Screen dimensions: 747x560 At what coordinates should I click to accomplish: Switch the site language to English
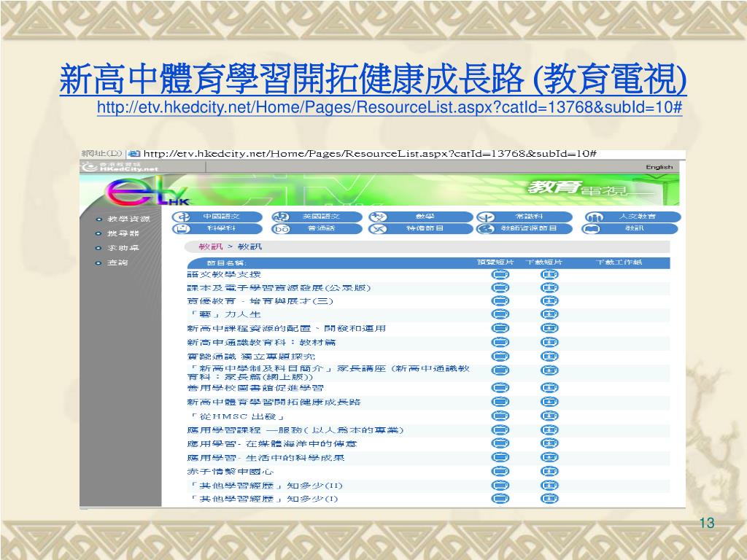(659, 167)
